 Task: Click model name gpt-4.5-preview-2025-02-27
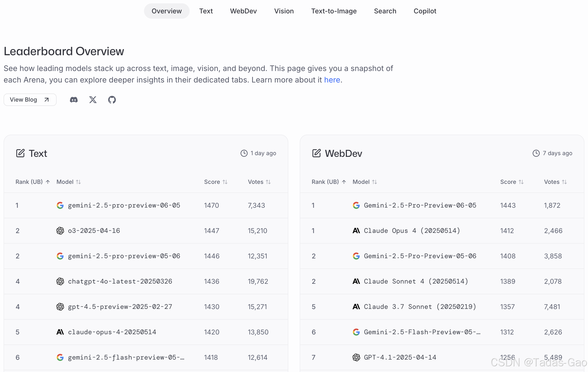[120, 307]
